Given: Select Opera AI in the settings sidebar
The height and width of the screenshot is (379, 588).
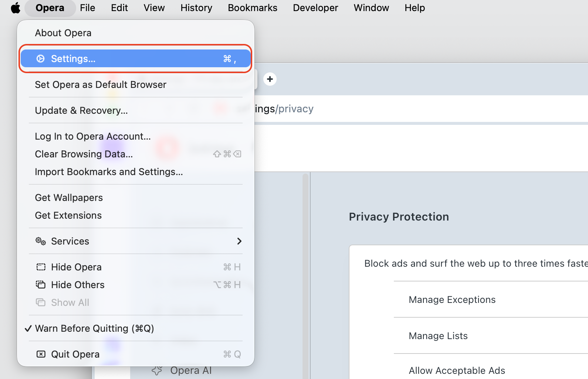Looking at the screenshot, I should pos(191,371).
